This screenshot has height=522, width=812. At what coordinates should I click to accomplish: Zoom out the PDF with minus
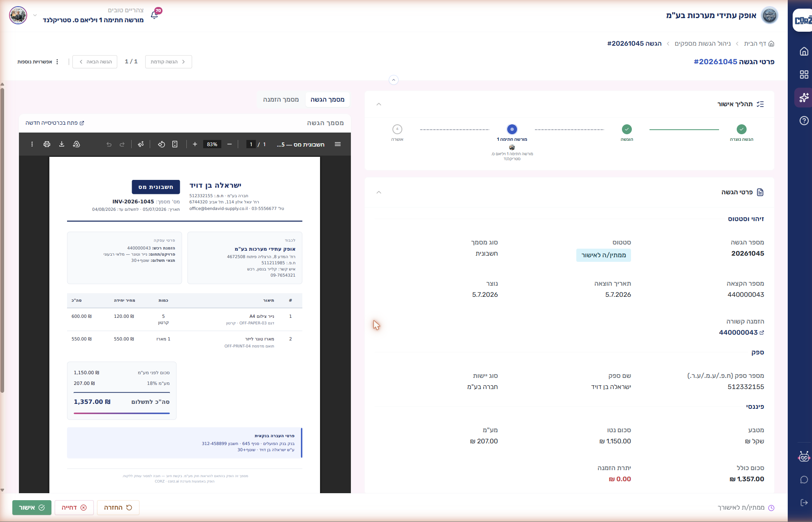[x=230, y=144]
